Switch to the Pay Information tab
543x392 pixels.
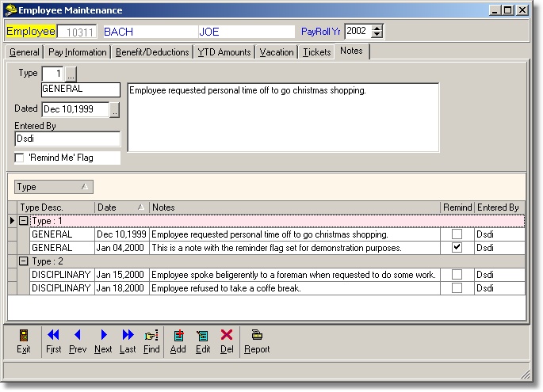tap(78, 52)
